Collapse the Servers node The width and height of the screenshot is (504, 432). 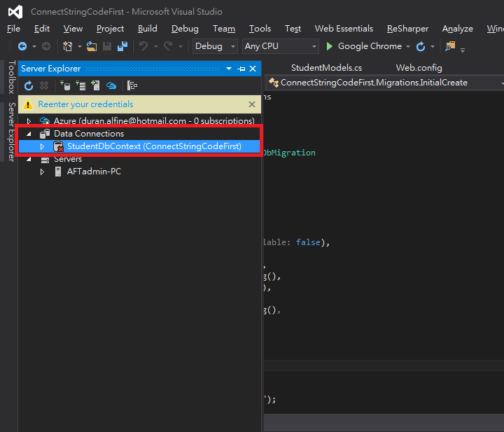pos(29,159)
